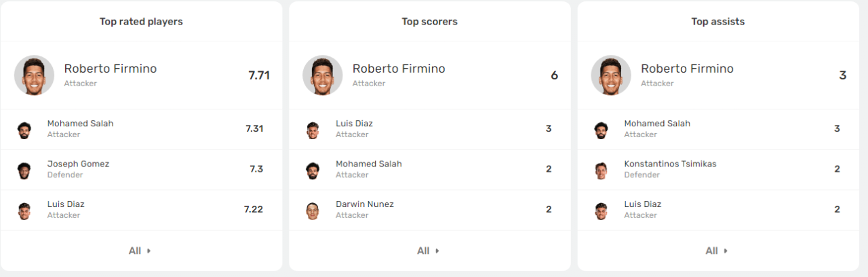
Task: Select Luis Diaz's photo in Top rated players
Action: [x=24, y=210]
